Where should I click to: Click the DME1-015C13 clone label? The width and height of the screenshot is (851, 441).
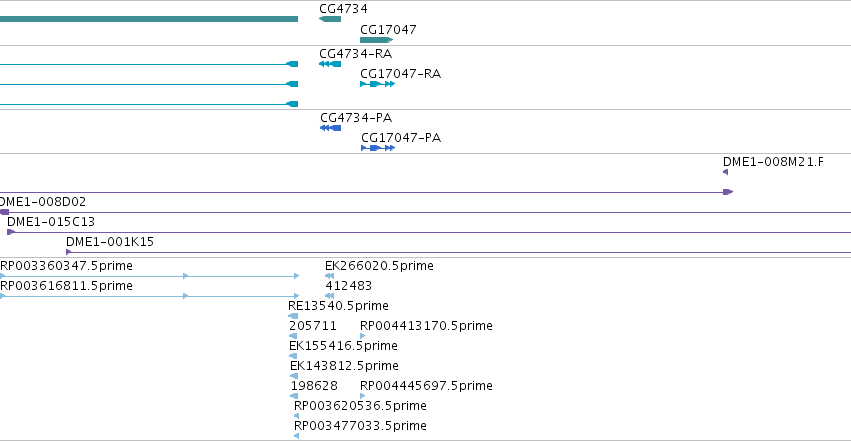(51, 222)
